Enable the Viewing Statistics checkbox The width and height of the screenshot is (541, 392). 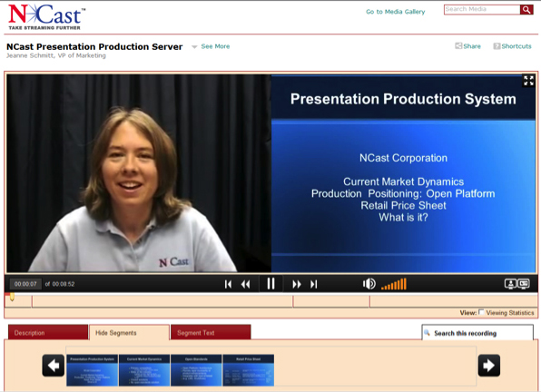[x=481, y=312]
